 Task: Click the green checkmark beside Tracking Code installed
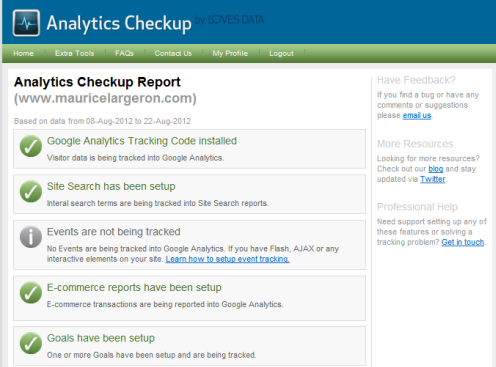[31, 146]
